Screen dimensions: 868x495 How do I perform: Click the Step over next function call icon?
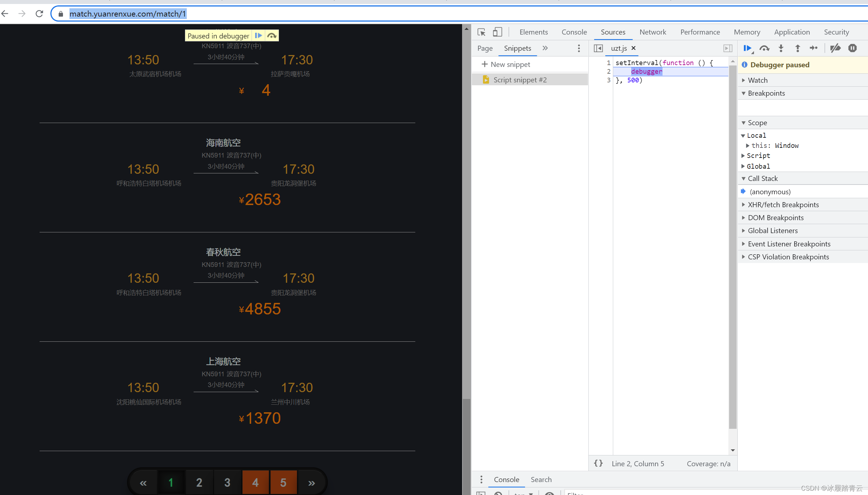click(764, 47)
